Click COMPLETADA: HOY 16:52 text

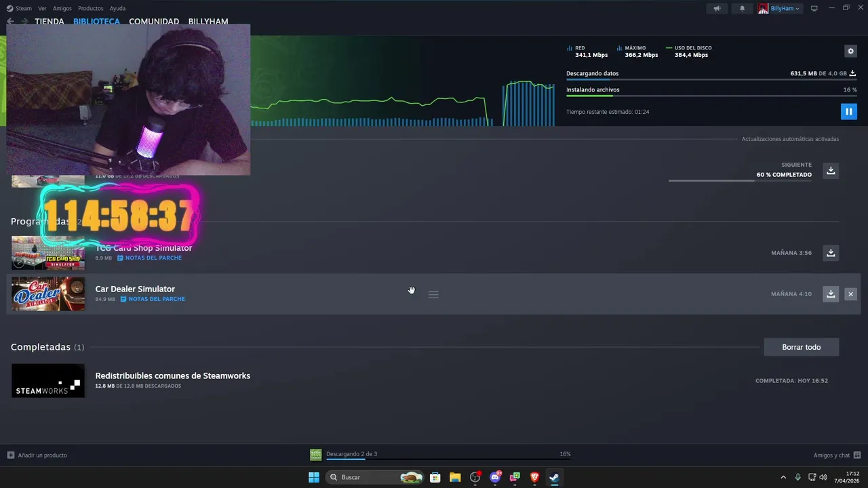(791, 381)
